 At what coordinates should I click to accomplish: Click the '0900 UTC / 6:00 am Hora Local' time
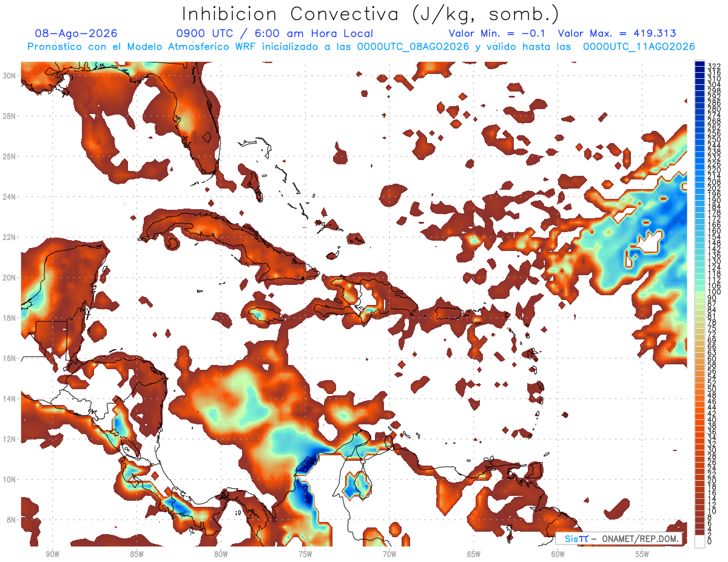click(275, 33)
